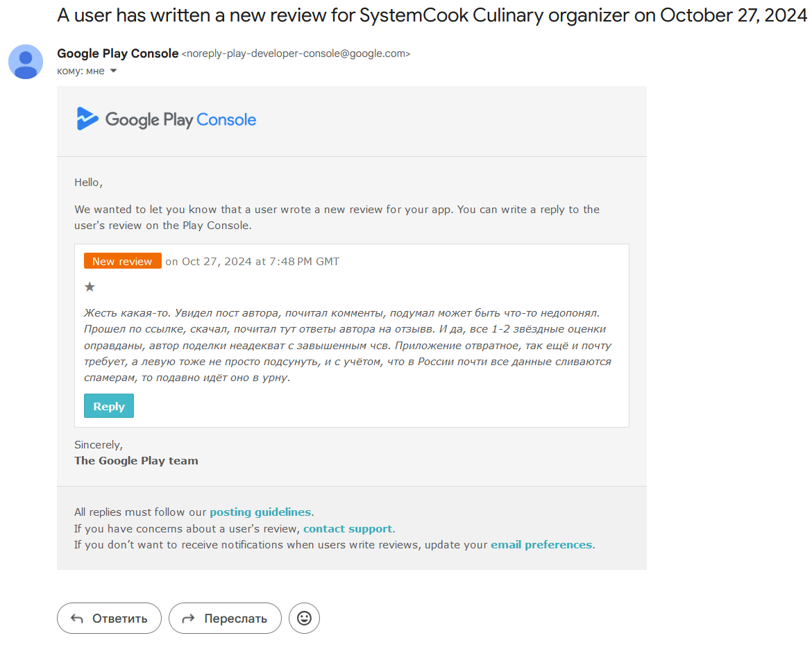Open the emoji reaction smiley icon
The height and width of the screenshot is (656, 812).
point(304,618)
